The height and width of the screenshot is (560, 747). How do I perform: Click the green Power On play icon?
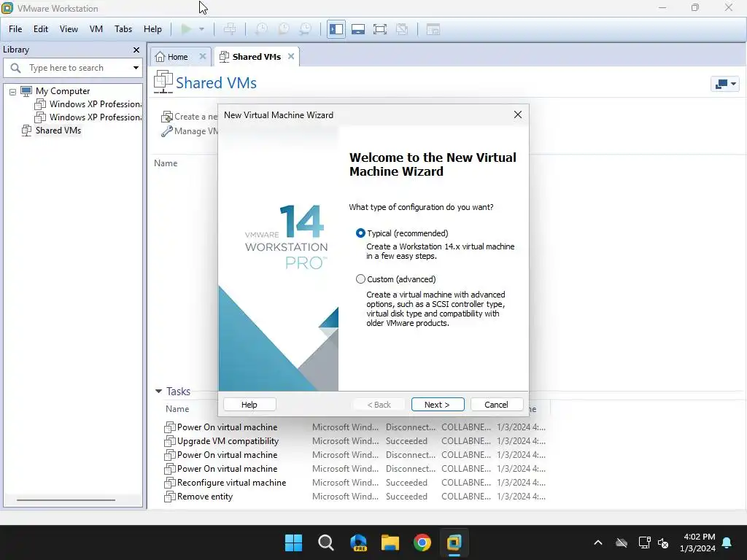pyautogui.click(x=186, y=29)
